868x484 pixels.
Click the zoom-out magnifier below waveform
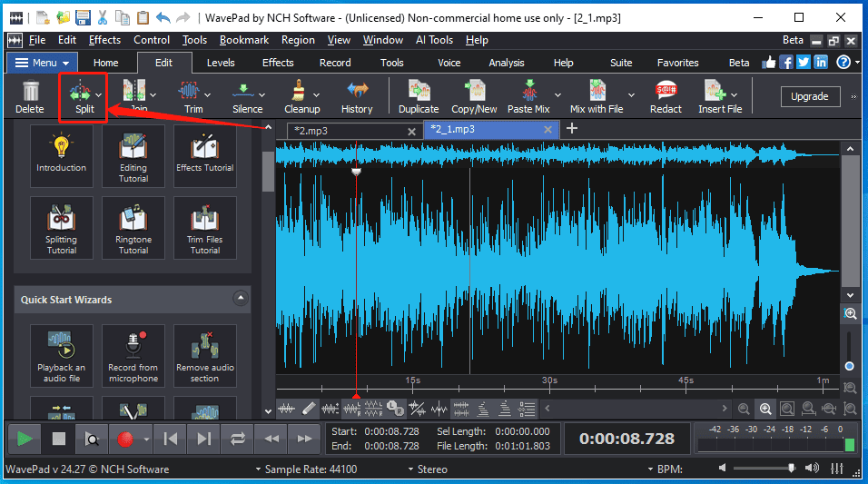pos(744,409)
